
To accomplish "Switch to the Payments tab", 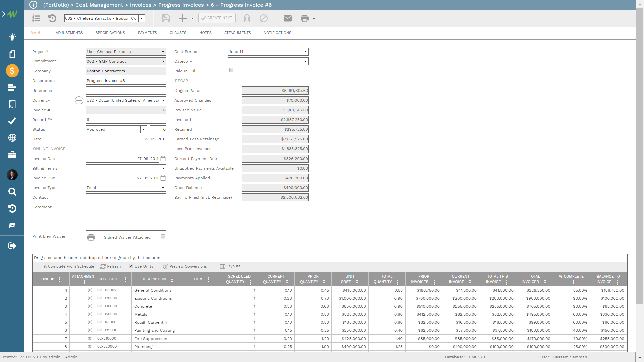I will click(x=148, y=32).
